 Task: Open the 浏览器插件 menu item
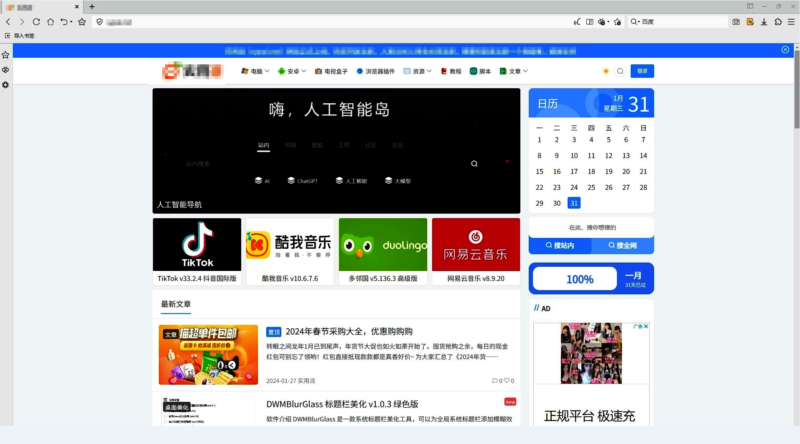tap(376, 71)
